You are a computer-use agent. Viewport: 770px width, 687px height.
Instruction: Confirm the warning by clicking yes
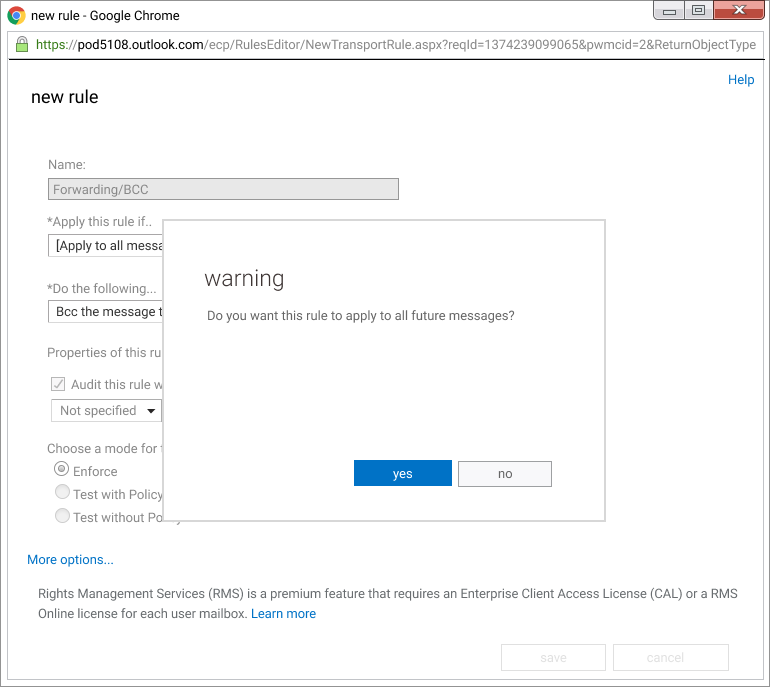[x=402, y=474]
